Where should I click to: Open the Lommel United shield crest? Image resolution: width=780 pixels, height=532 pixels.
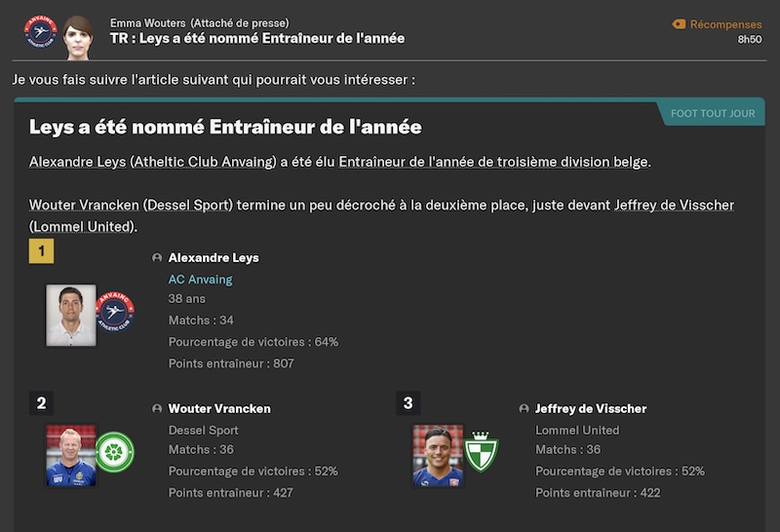pyautogui.click(x=481, y=451)
